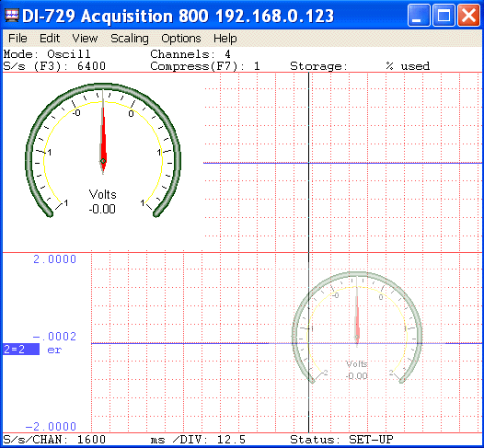
Task: Click the large green analog Volts gauge
Action: coord(103,150)
